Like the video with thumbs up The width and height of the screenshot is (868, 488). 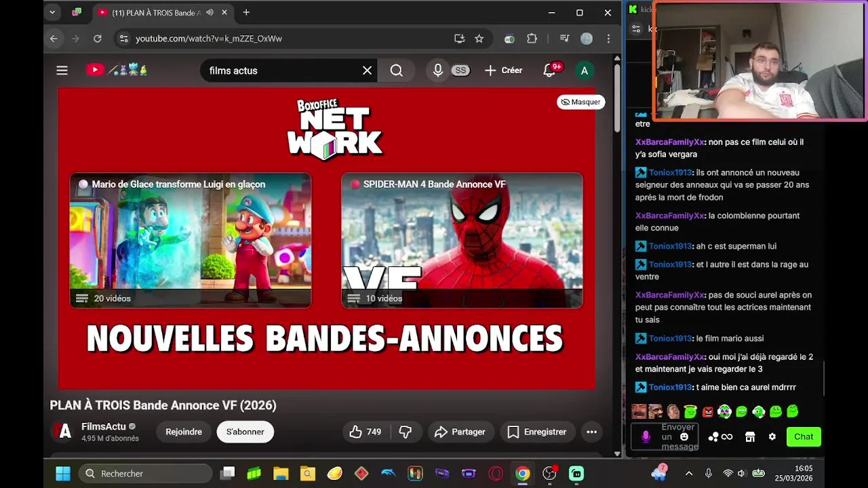(x=365, y=432)
